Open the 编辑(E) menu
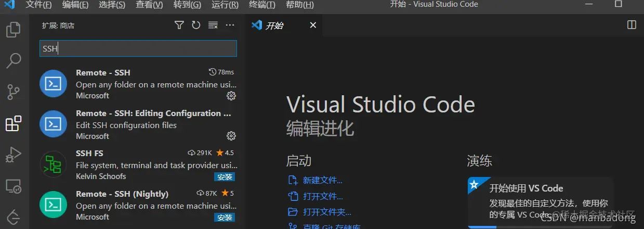This screenshot has width=644, height=229. (x=75, y=5)
